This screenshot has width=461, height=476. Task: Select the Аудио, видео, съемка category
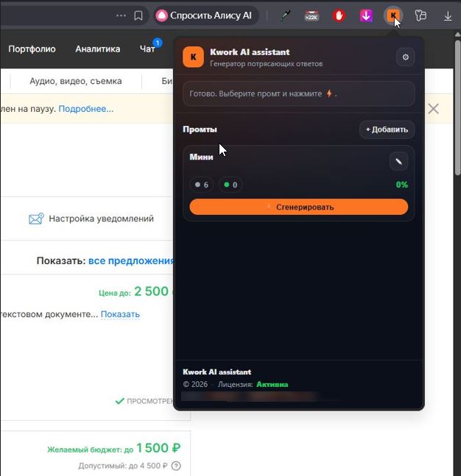pos(76,81)
